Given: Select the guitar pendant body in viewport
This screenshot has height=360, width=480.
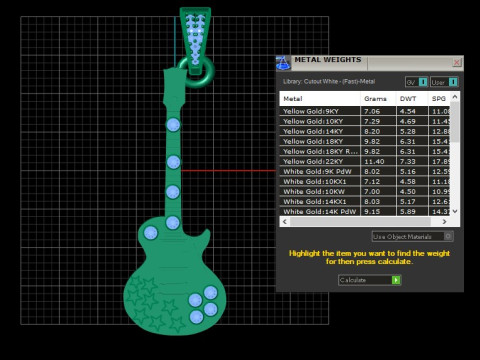Looking at the screenshot, I should tap(175, 267).
